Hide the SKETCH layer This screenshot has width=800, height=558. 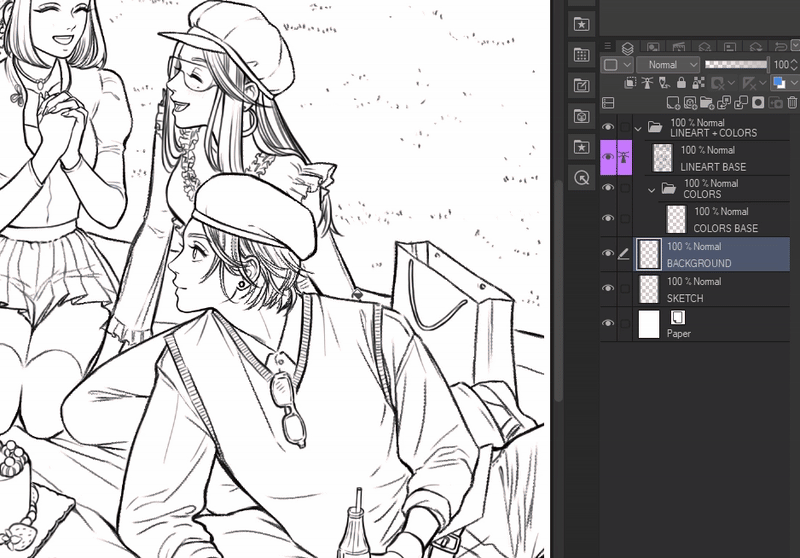(608, 289)
